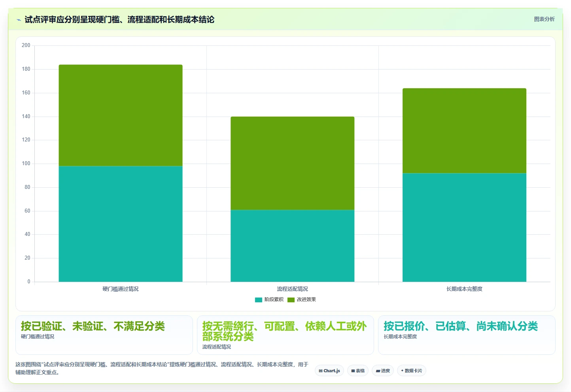The height and width of the screenshot is (392, 571).
Task: Click the 图表分析 label in header
Action: pyautogui.click(x=544, y=19)
